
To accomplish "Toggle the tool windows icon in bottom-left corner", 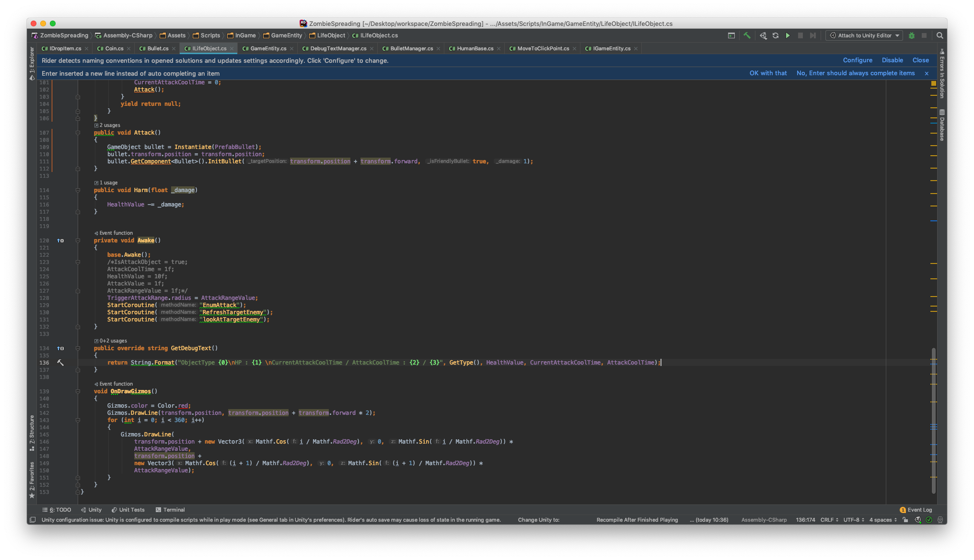I will pyautogui.click(x=33, y=520).
